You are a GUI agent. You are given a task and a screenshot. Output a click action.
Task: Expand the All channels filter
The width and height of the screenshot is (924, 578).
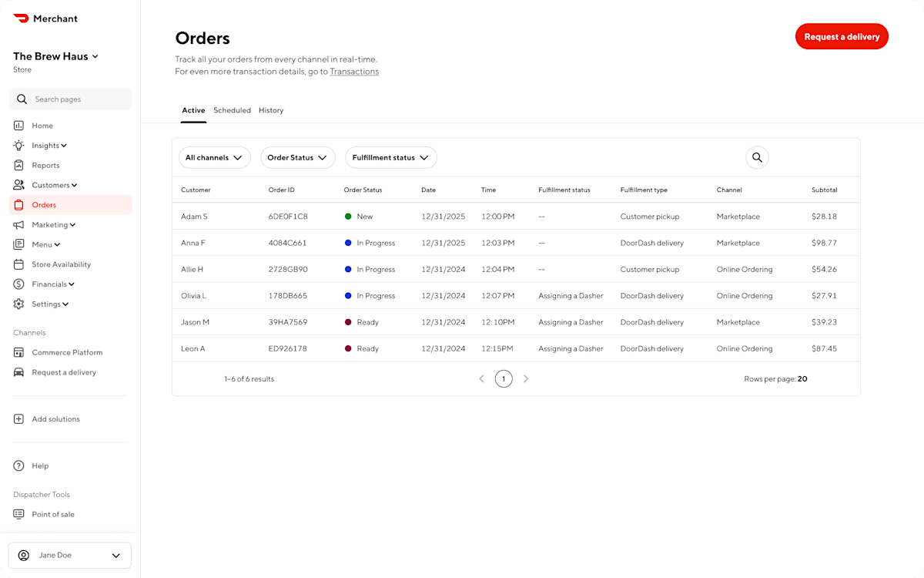(215, 157)
